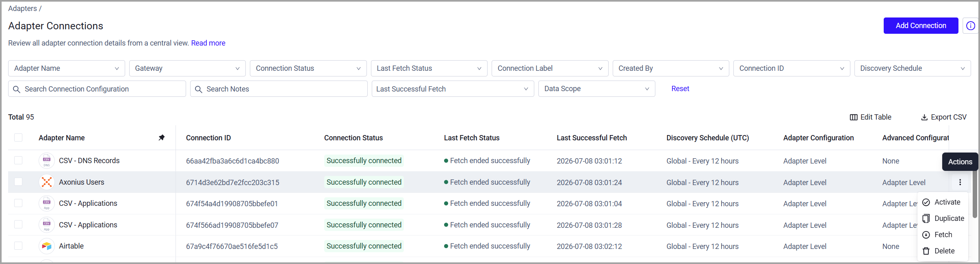Viewport: 980px width, 264px height.
Task: Click the Fetch download-circle icon in menu
Action: pos(926,235)
